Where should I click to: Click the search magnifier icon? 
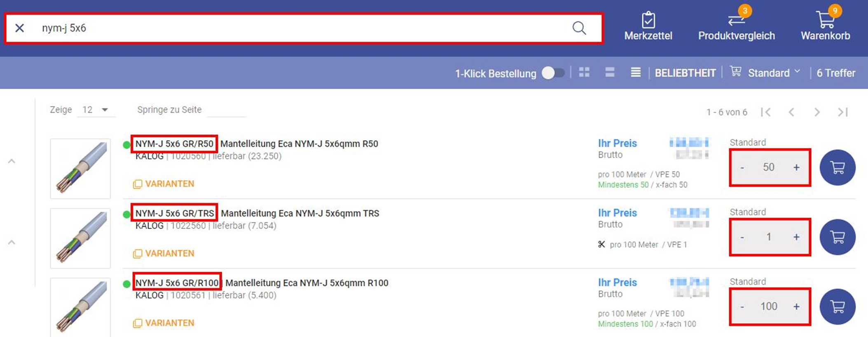tap(579, 28)
